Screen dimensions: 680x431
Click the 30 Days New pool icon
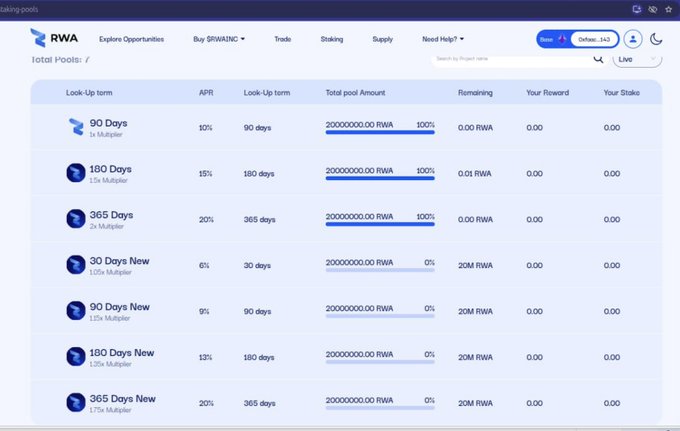(75, 264)
